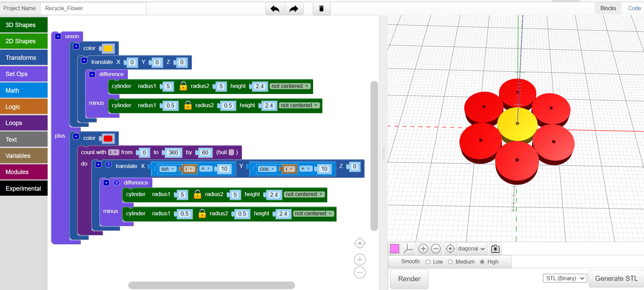
Task: Open the STL (Binary) format dropdown
Action: [x=565, y=278]
